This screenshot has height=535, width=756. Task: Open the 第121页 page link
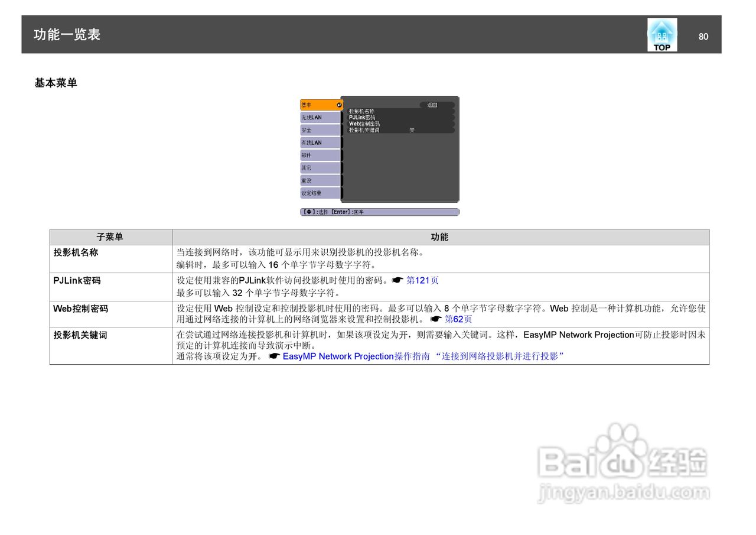pyautogui.click(x=422, y=280)
